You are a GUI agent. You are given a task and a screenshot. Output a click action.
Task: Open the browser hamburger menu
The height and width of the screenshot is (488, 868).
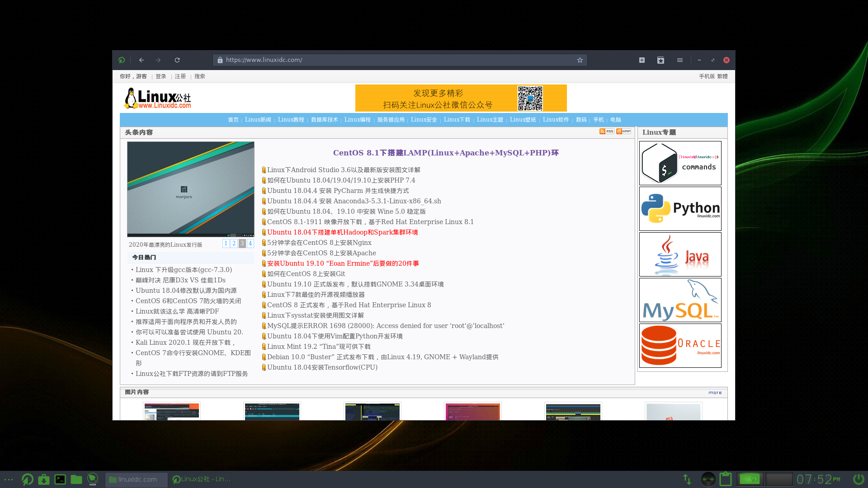click(x=680, y=60)
